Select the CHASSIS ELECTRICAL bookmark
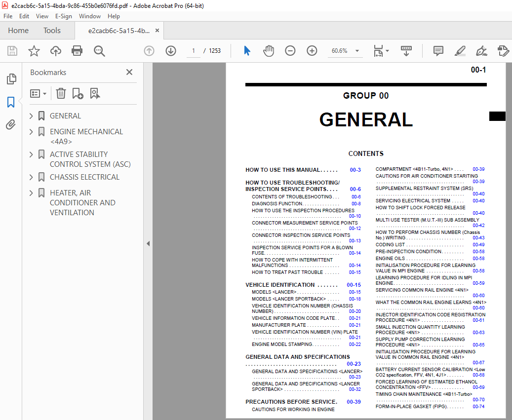 pyautogui.click(x=84, y=177)
